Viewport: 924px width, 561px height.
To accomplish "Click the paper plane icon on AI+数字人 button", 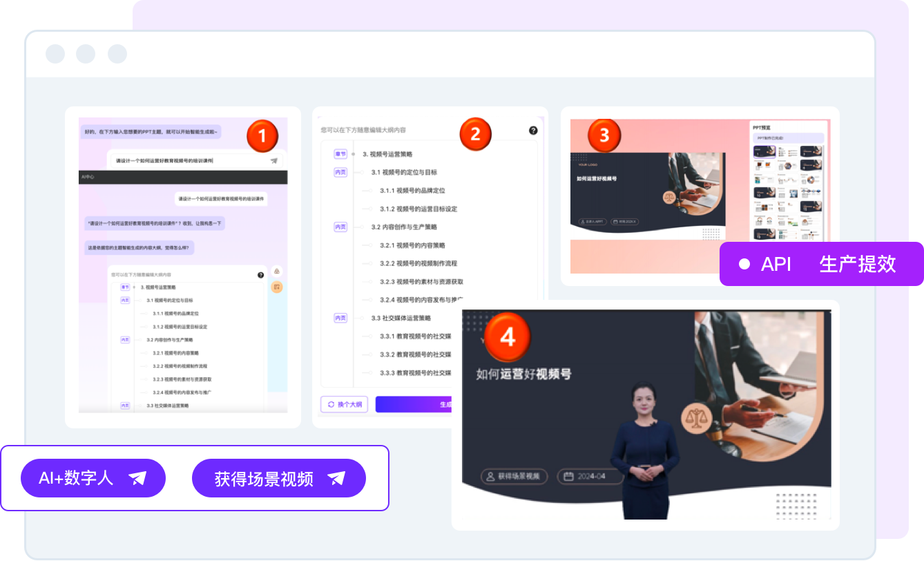I will pos(137,478).
